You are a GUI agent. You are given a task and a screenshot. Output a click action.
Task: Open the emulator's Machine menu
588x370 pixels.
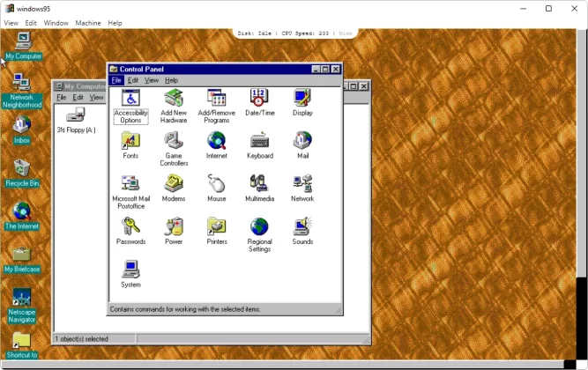click(88, 23)
